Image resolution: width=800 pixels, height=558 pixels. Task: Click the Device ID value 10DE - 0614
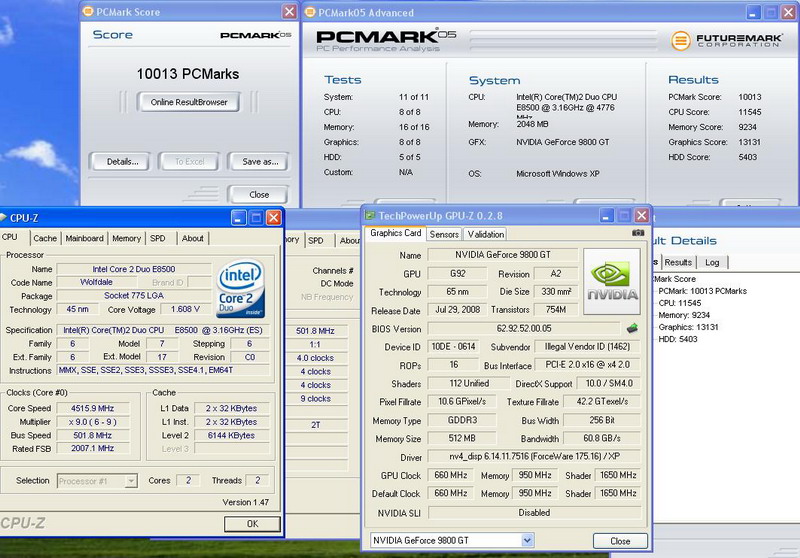454,347
